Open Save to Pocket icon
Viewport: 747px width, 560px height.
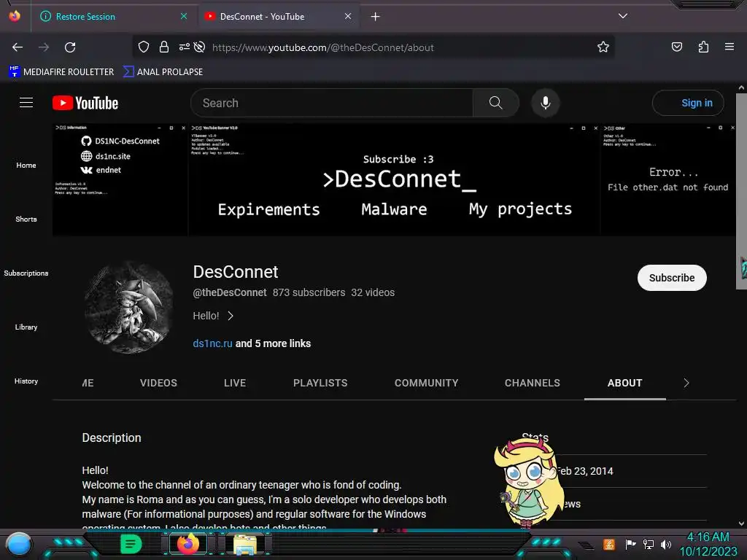676,47
